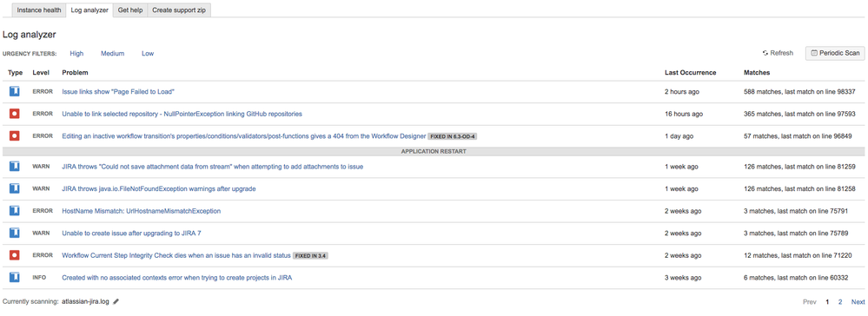Open 'Workflow Current Step Integrity Check dies' link
Image resolution: width=868 pixels, height=316 pixels.
point(176,255)
